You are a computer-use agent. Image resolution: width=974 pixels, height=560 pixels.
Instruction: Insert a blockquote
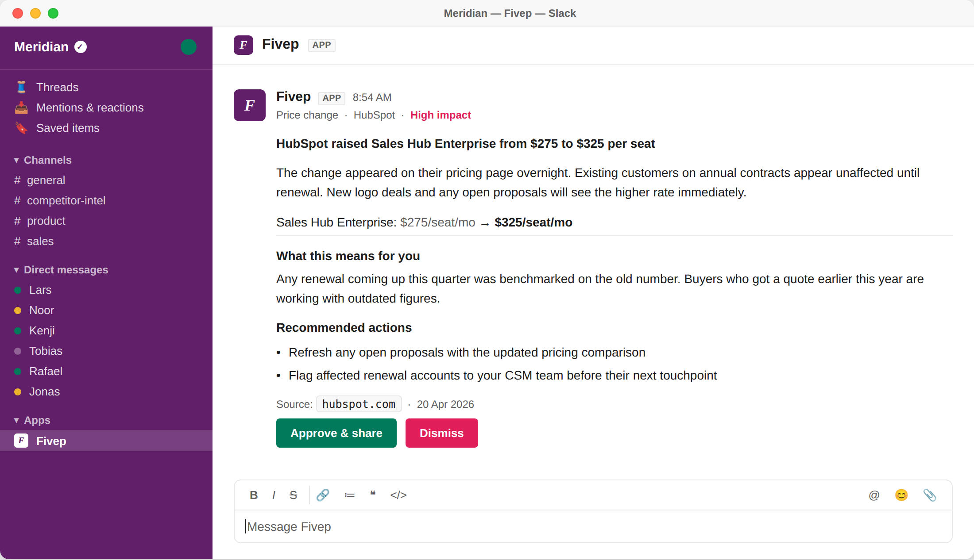tap(373, 494)
